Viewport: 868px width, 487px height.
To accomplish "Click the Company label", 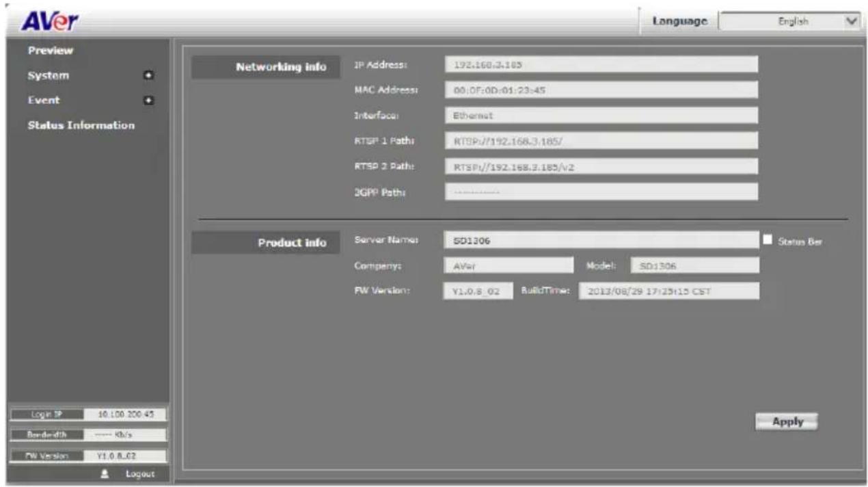I will coord(377,265).
